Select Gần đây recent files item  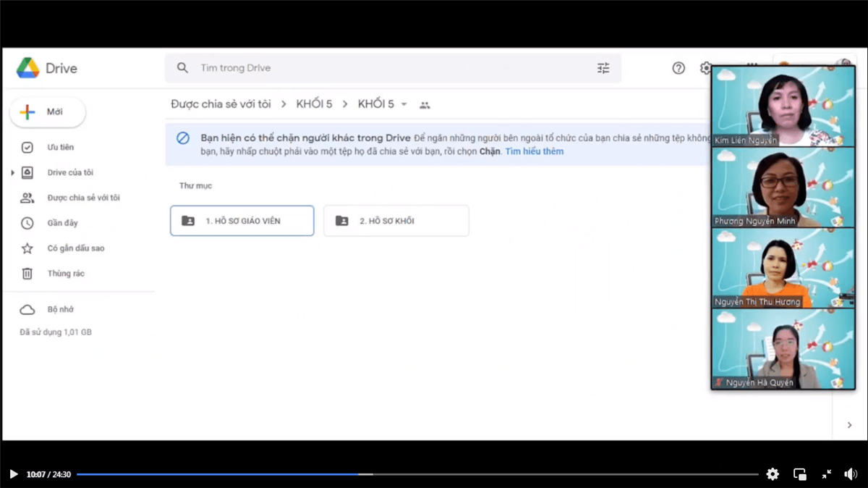[x=62, y=223]
